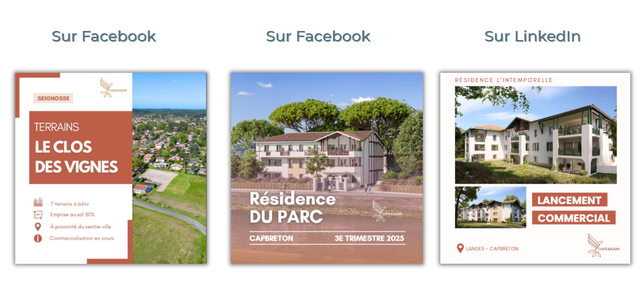Select the first Sur Facebook heading
The width and height of the screenshot is (644, 301).
tap(104, 36)
